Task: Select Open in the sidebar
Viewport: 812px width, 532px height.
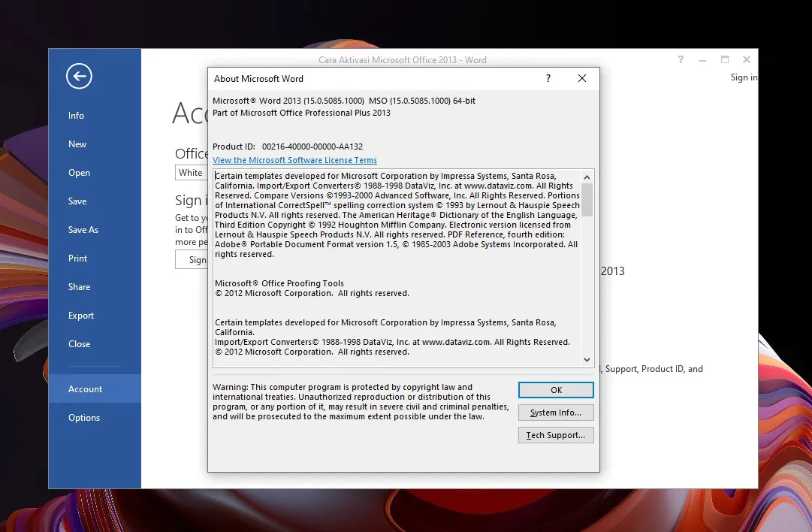Action: click(79, 173)
